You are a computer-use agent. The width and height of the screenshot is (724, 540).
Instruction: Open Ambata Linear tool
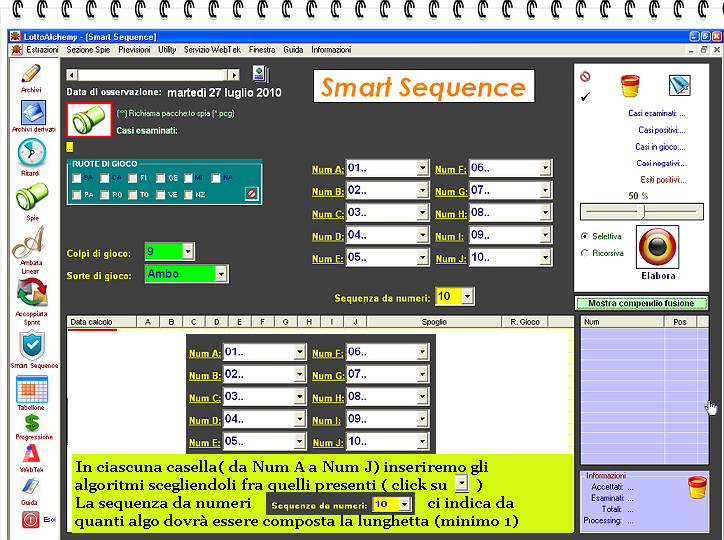pyautogui.click(x=29, y=242)
